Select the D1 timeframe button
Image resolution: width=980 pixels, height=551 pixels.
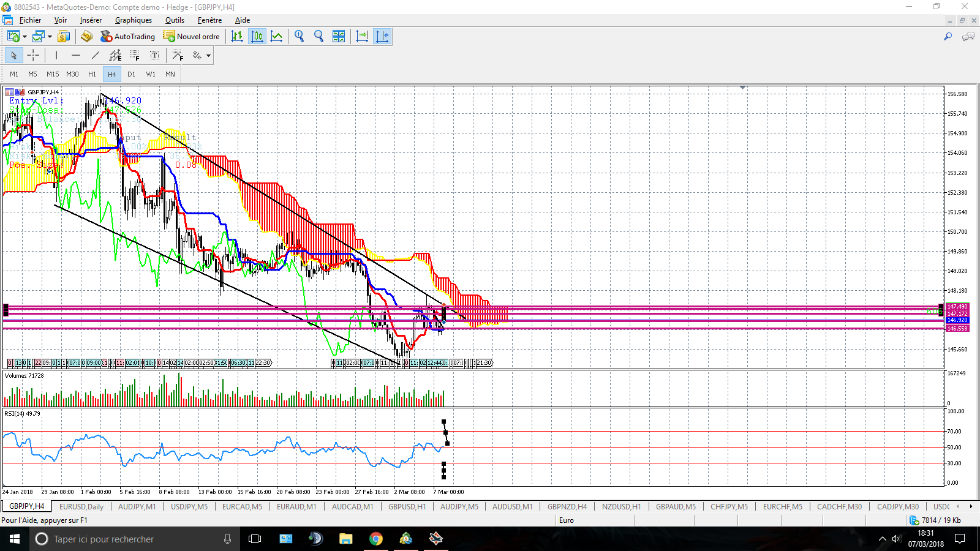(x=131, y=74)
